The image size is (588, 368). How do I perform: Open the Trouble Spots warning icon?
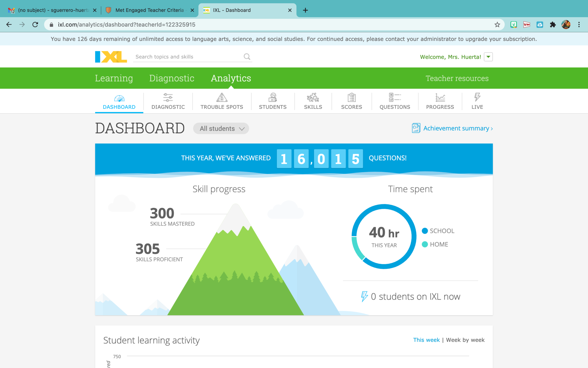(222, 98)
